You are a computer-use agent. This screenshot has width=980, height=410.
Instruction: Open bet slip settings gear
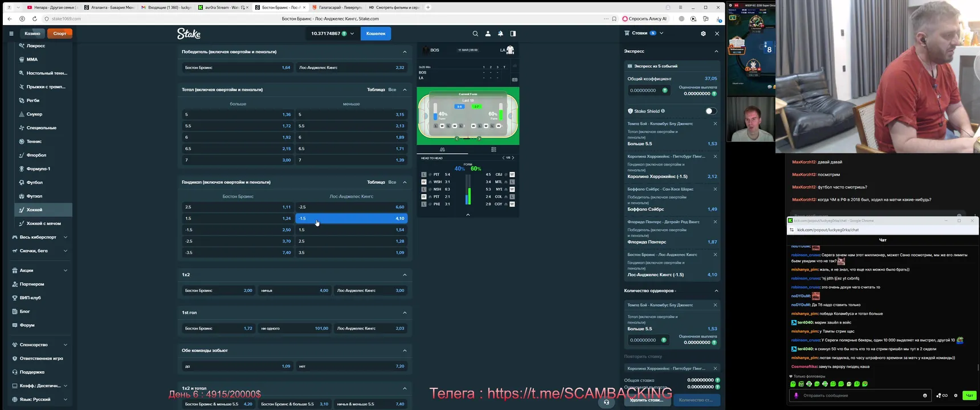[703, 34]
